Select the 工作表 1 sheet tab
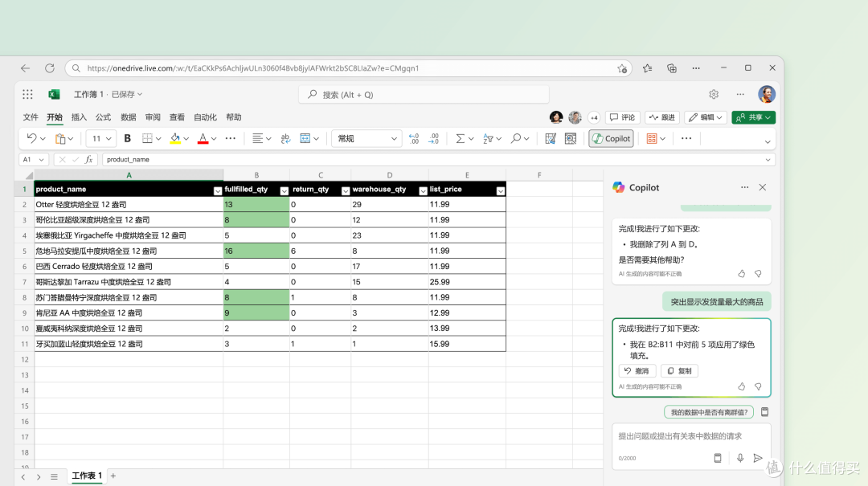 pos(87,476)
